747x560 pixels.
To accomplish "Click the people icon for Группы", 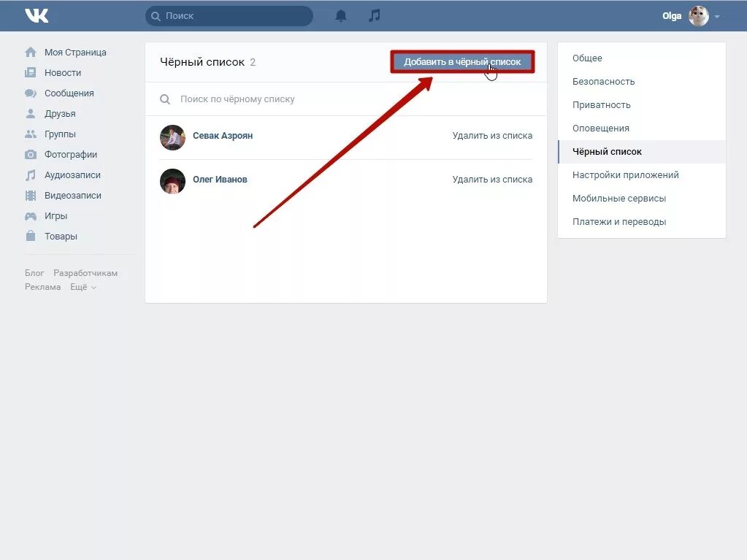I will [x=31, y=134].
